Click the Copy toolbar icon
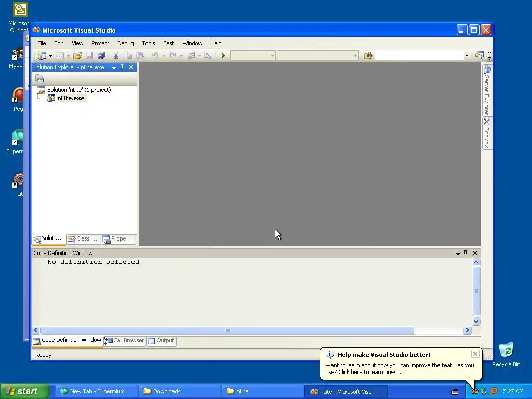This screenshot has height=399, width=532. 128,56
